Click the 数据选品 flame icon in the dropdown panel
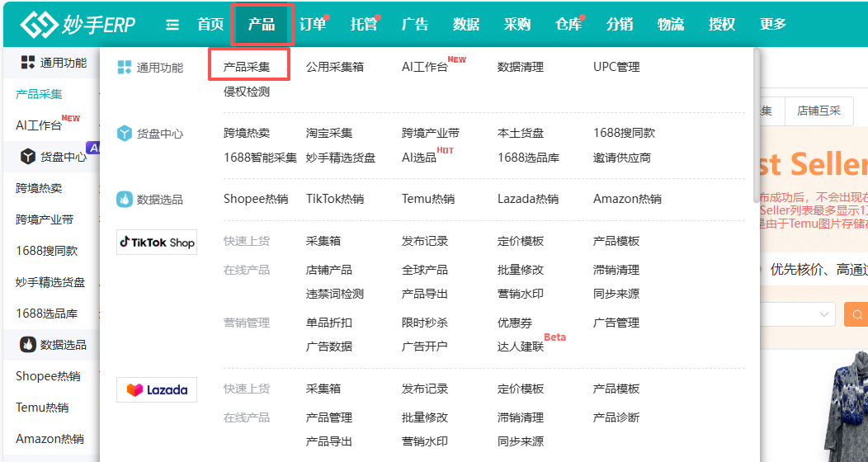The height and width of the screenshot is (462, 868). click(125, 199)
